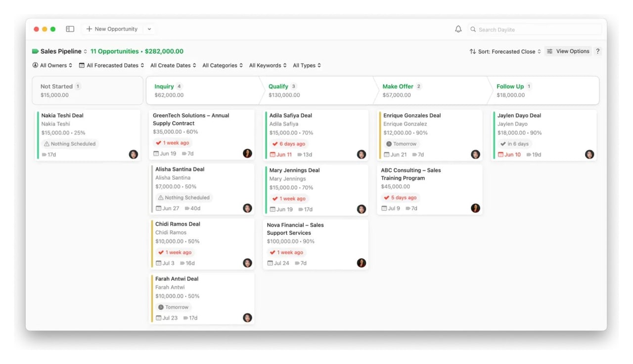Click the red checkmark on Adila Safiya Deal
633x364 pixels.
(x=275, y=144)
